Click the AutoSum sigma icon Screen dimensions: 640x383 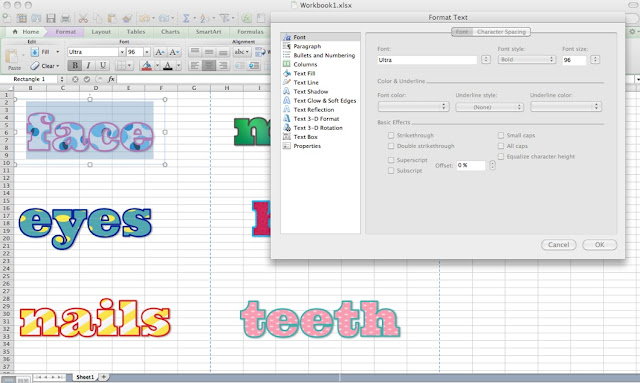pos(186,18)
